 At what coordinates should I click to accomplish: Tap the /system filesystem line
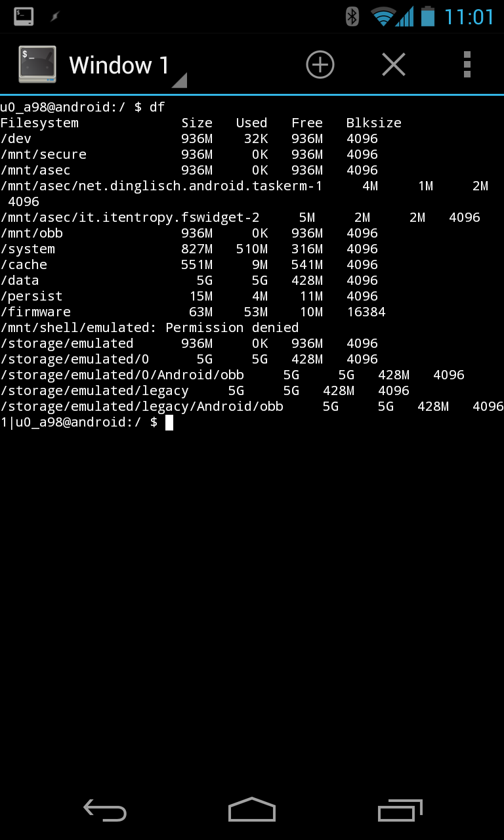[x=189, y=249]
